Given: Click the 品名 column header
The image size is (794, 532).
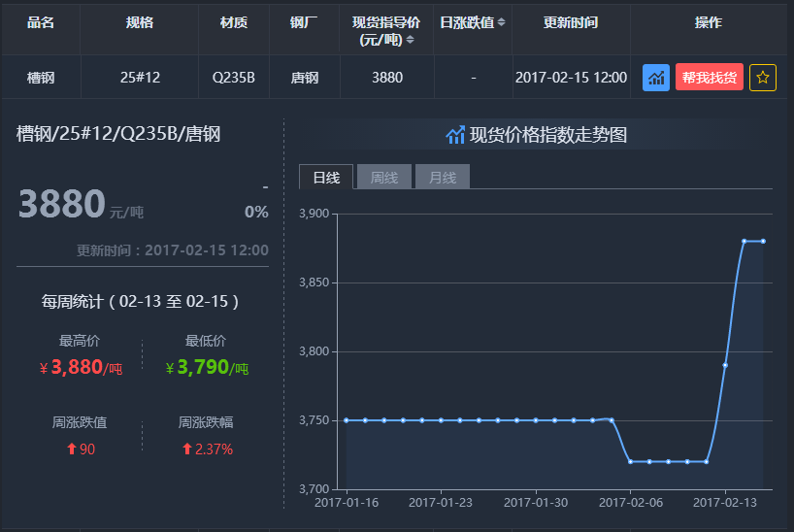Looking at the screenshot, I should pos(41,22).
